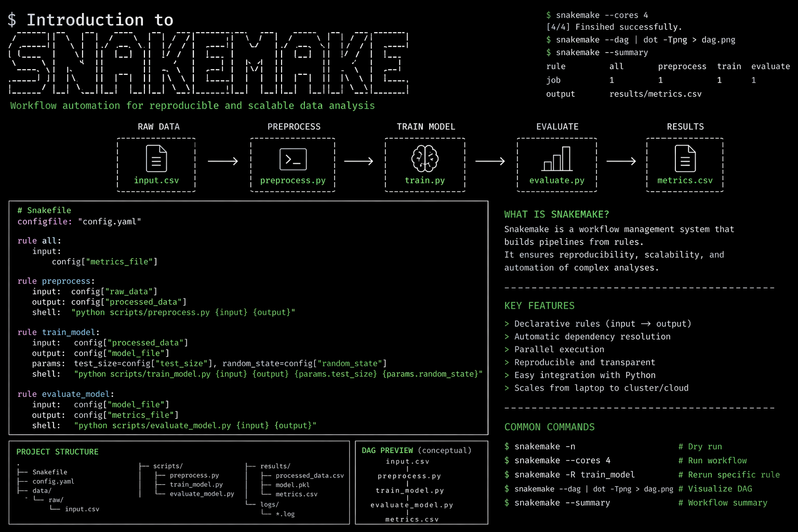
Task: Click the '# Run workflow' comment
Action: pos(712,461)
